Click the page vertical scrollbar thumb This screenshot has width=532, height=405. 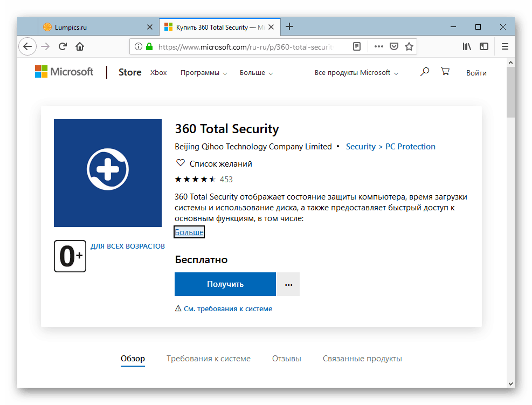click(510, 92)
